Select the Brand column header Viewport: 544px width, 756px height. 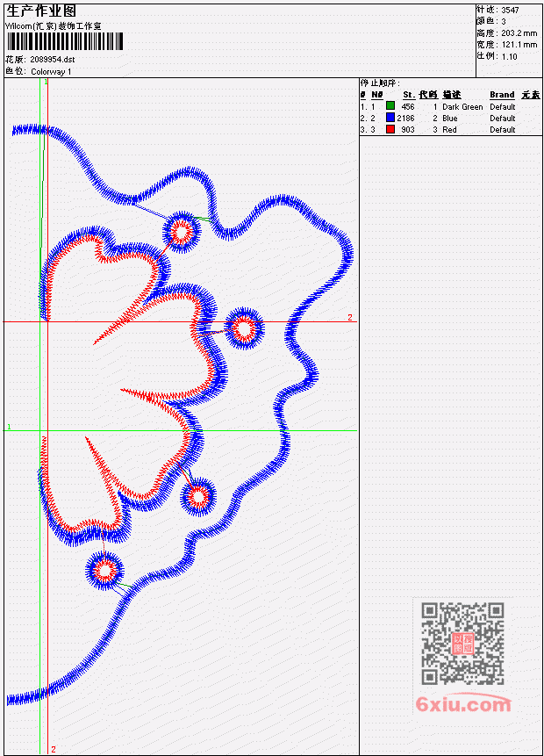[x=502, y=95]
